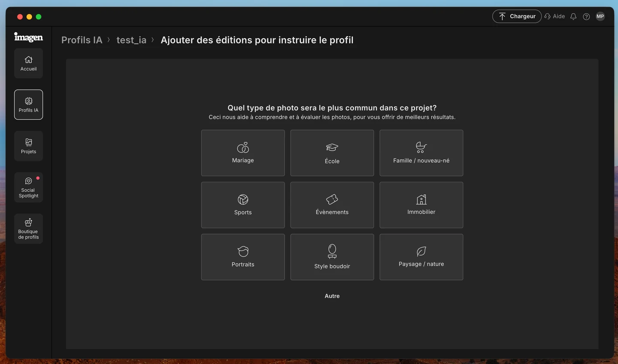This screenshot has height=364, width=618.
Task: Click the question "Quel type de photo sera le plus commun"
Action: (332, 108)
